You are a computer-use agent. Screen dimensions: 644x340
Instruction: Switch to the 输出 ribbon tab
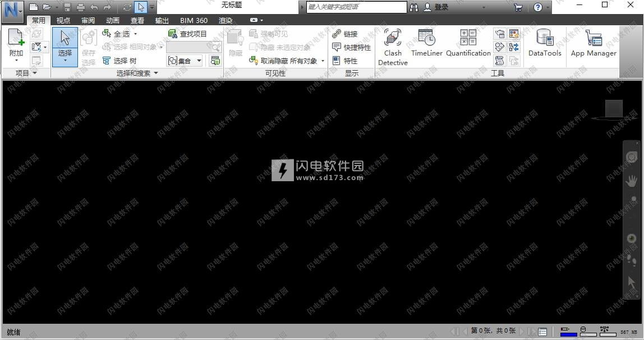point(162,20)
